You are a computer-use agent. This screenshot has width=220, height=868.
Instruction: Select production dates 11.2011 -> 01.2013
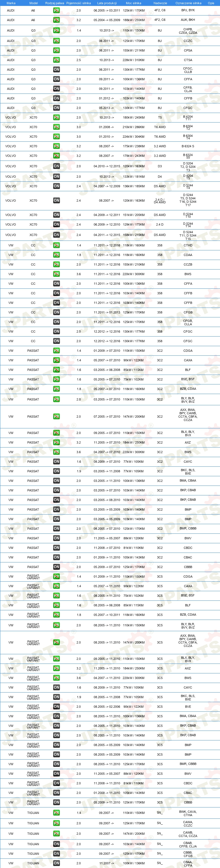[107, 312]
